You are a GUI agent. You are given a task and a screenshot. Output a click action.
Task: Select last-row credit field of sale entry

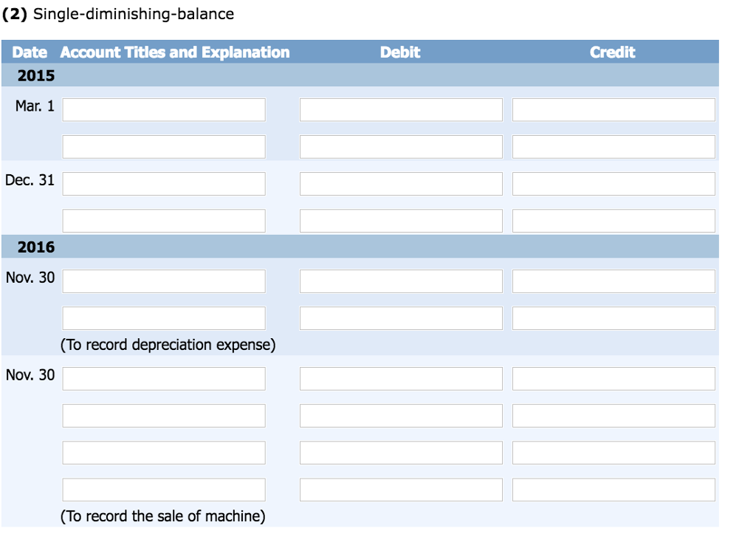tap(614, 490)
